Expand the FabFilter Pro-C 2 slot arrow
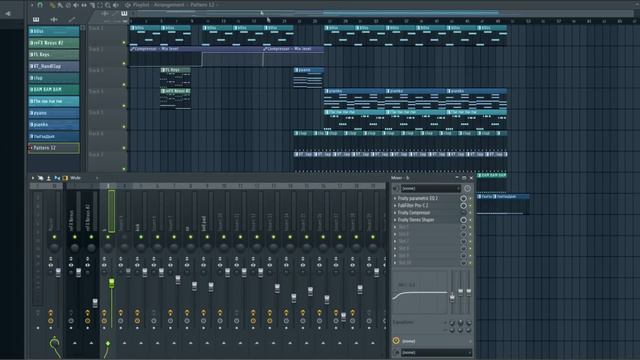Image resolution: width=640 pixels, height=360 pixels. 395,205
